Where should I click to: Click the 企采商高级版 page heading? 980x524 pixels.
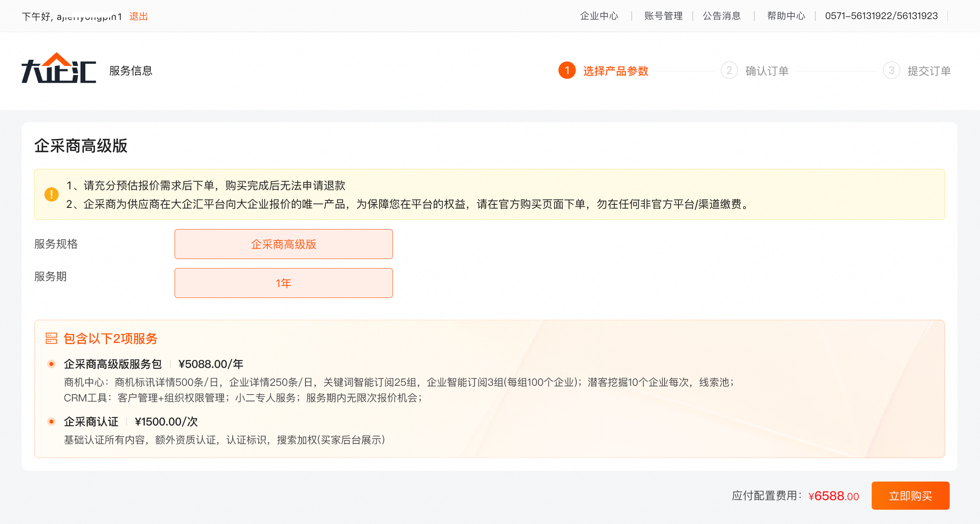pos(81,146)
